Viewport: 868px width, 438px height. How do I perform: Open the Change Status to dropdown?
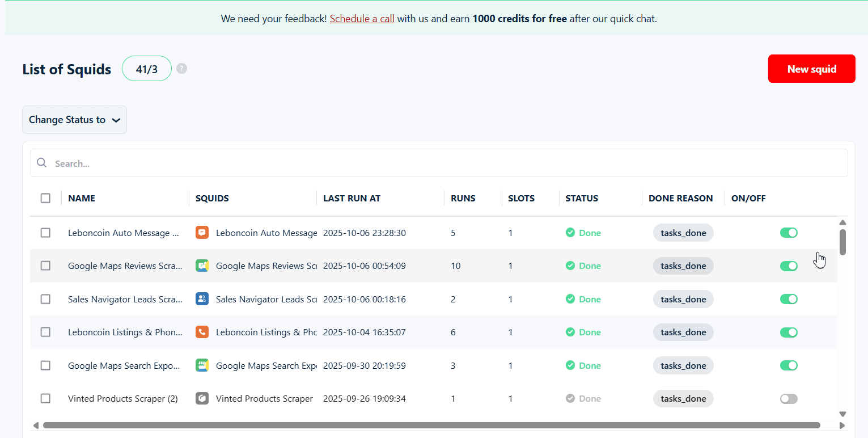click(x=74, y=120)
